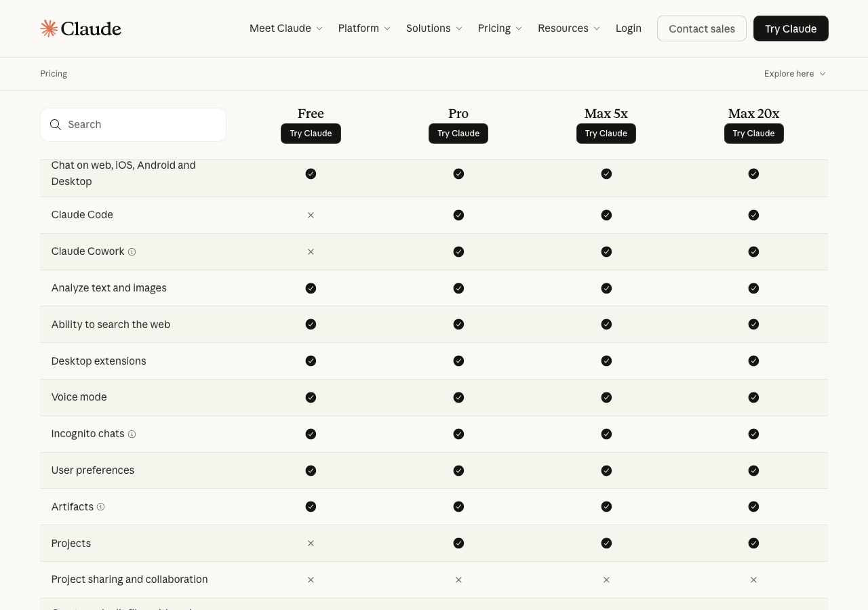Open the Solutions navigation menu
868x610 pixels.
pos(434,28)
